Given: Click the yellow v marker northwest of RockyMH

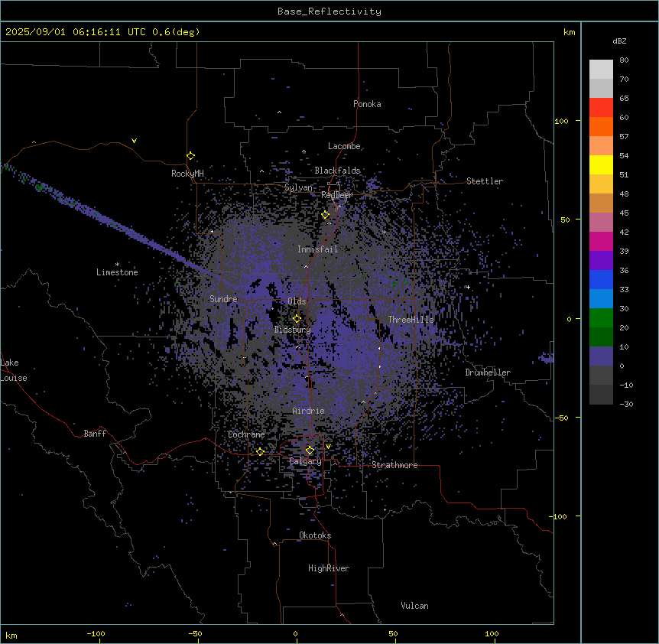Looking at the screenshot, I should 134,141.
